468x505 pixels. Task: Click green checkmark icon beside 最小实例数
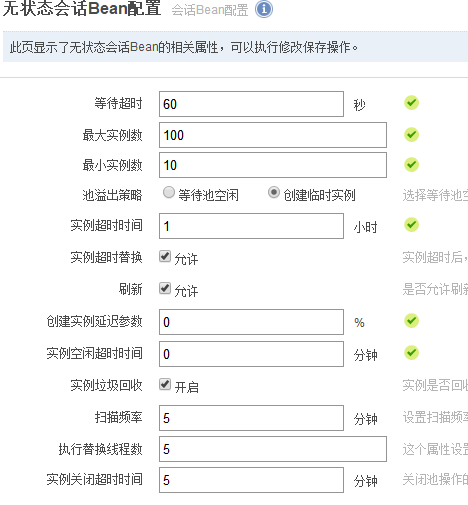pos(412,165)
